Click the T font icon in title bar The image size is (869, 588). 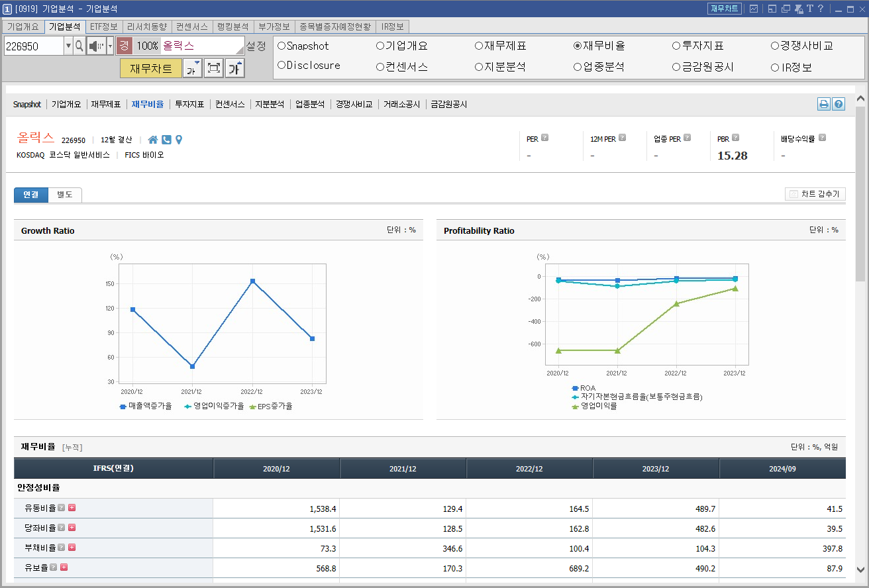[x=810, y=9]
